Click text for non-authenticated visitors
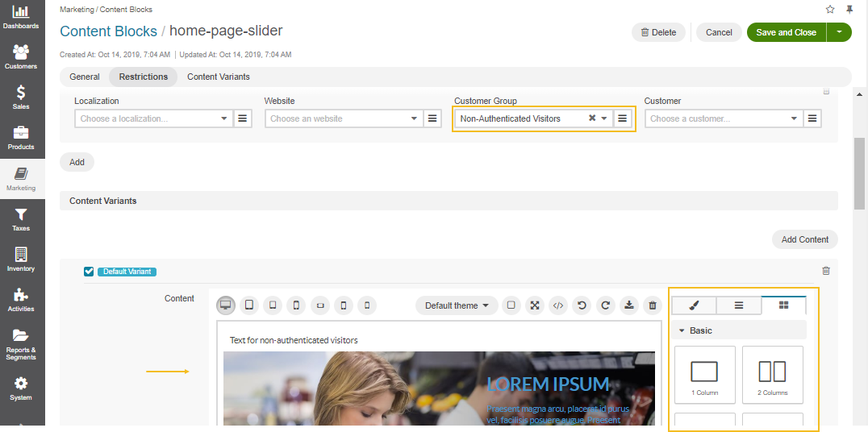 [294, 340]
